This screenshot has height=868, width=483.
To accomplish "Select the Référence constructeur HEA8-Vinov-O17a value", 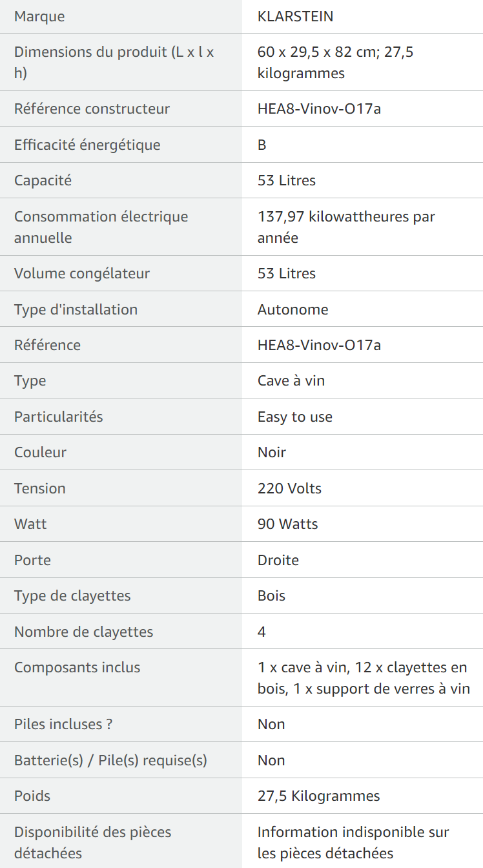I will point(319,108).
